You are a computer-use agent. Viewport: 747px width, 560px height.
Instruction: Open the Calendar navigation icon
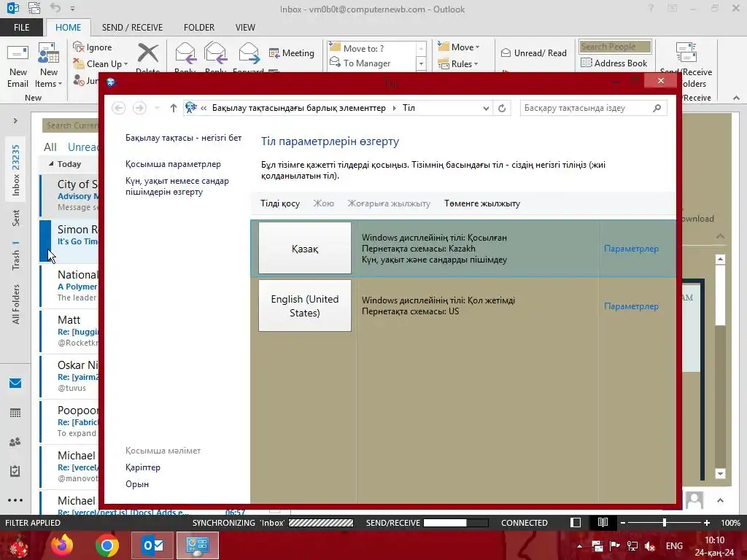tap(15, 413)
